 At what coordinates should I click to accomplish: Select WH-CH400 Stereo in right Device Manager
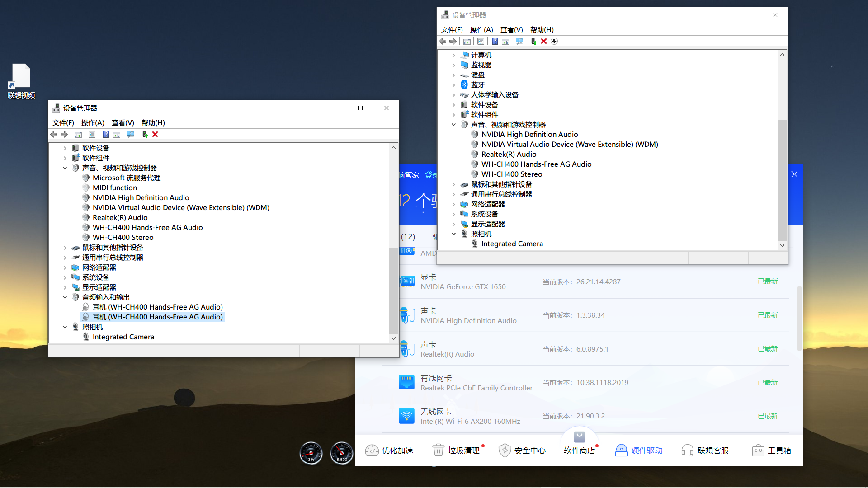coord(512,174)
